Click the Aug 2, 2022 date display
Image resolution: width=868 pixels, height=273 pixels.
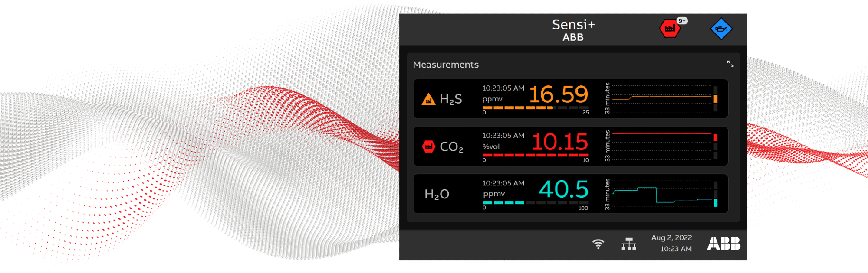click(x=671, y=237)
